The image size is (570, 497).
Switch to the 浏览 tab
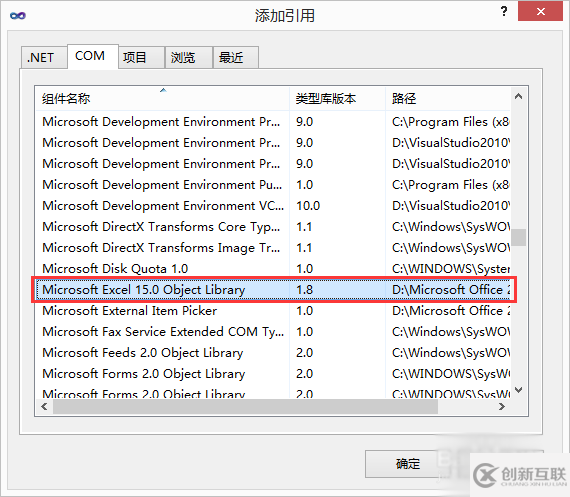pos(188,57)
